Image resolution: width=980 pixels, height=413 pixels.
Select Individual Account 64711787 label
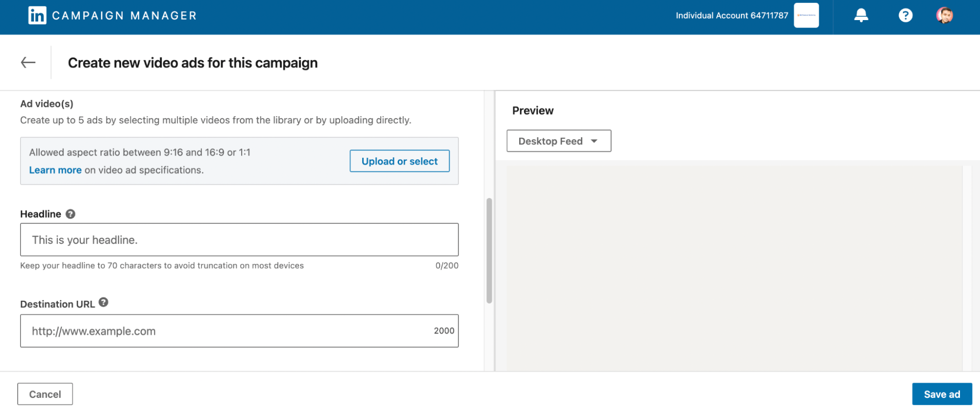point(731,16)
